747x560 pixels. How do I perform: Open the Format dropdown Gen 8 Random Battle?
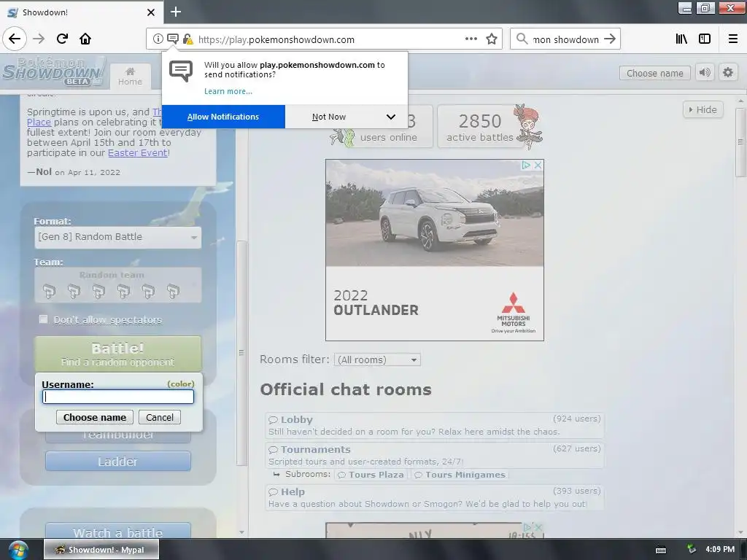(117, 237)
